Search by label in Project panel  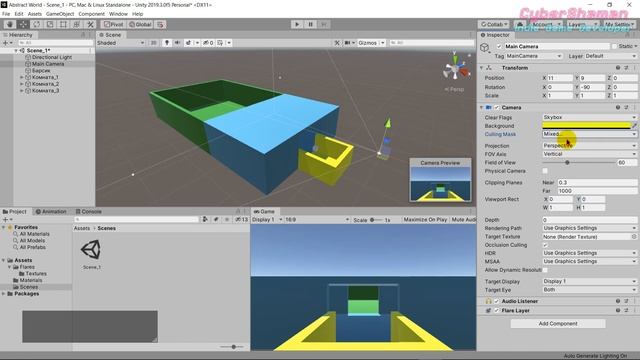(216, 220)
